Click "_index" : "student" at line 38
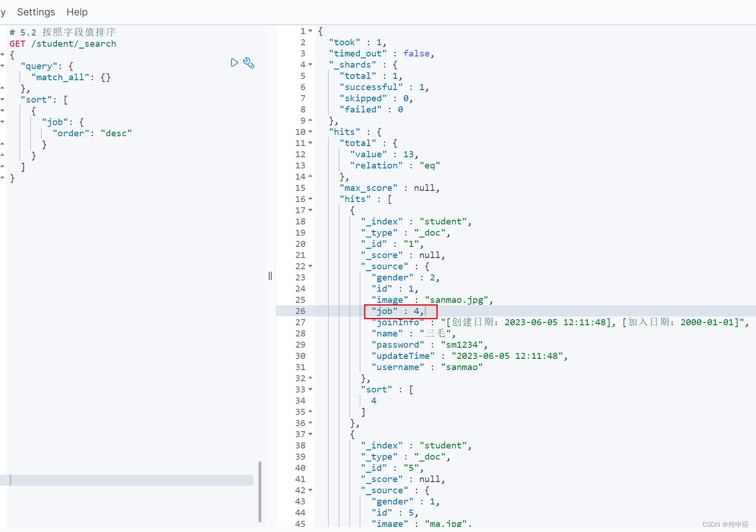 pyautogui.click(x=416, y=446)
